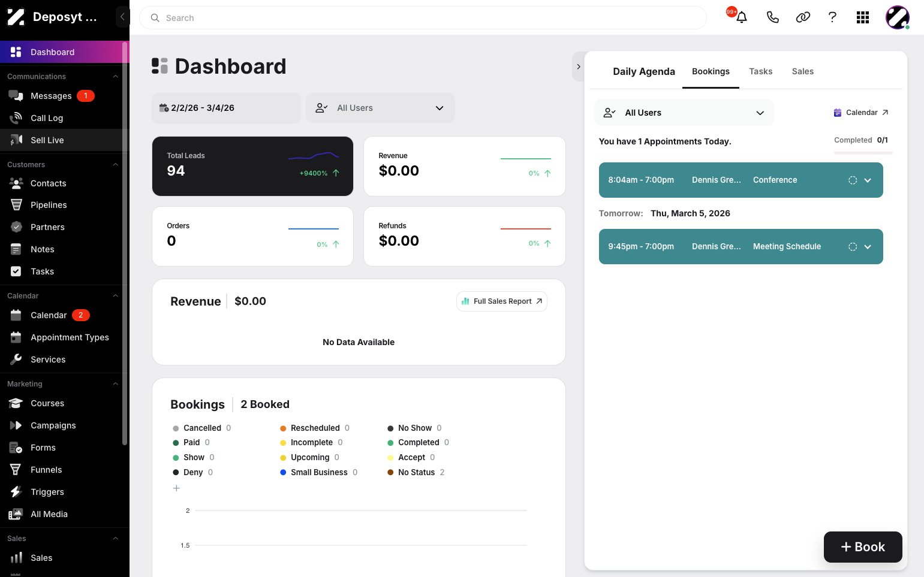Viewport: 924px width, 577px height.
Task: Open the apps grid menu
Action: click(x=863, y=17)
